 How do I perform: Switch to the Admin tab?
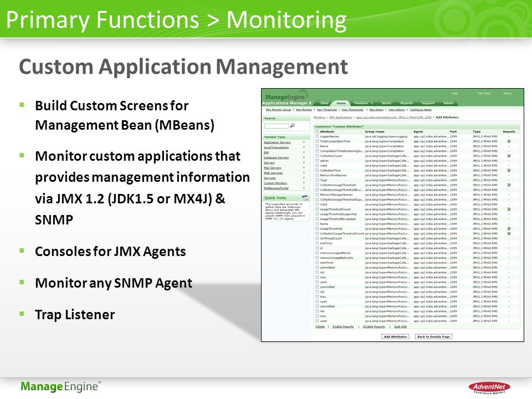tap(448, 103)
